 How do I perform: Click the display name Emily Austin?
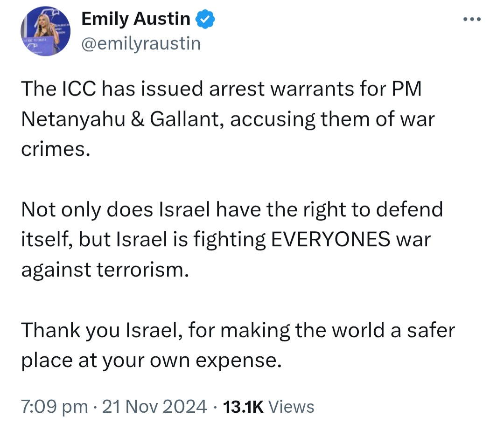[x=136, y=19]
